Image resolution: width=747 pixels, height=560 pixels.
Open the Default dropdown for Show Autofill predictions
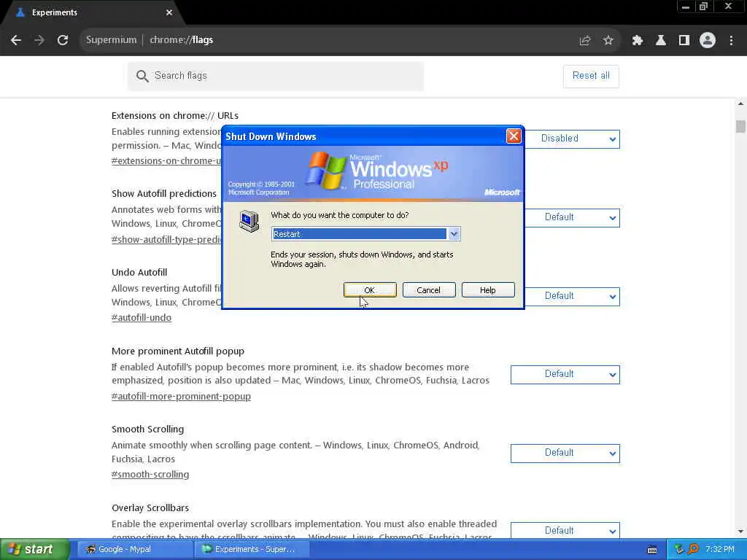coord(572,217)
